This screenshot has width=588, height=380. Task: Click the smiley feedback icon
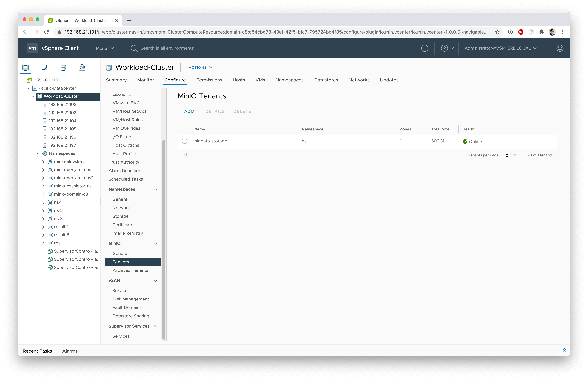[560, 48]
